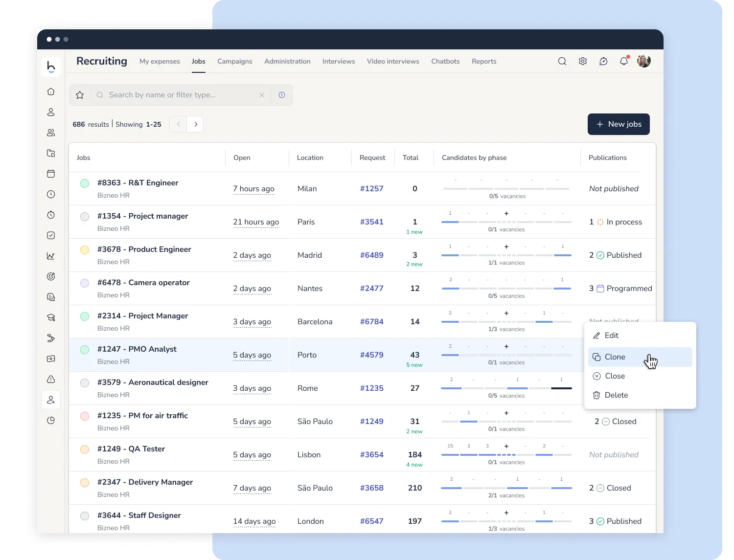Click green status dot for R&T Engineer
Image resolution: width=734 pixels, height=560 pixels.
click(85, 183)
